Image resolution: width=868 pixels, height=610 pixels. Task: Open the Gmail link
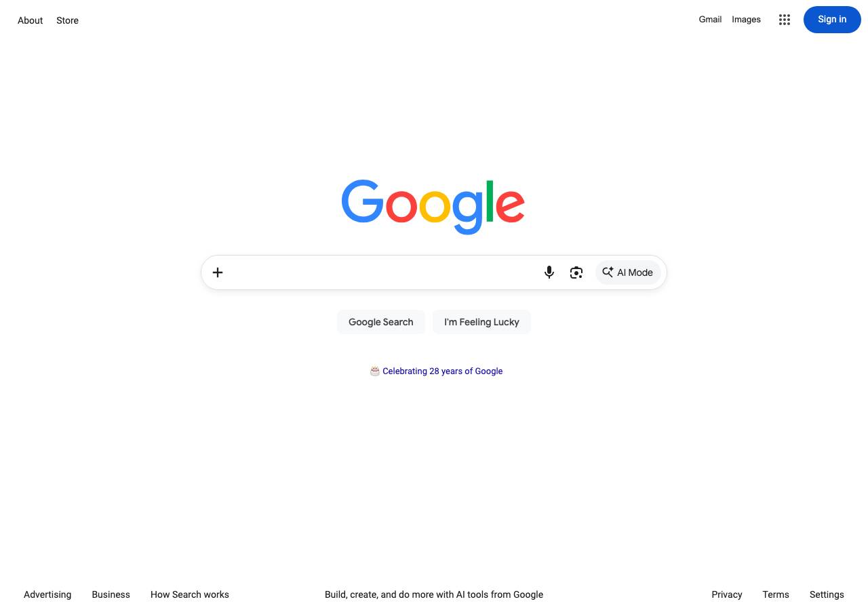point(710,20)
